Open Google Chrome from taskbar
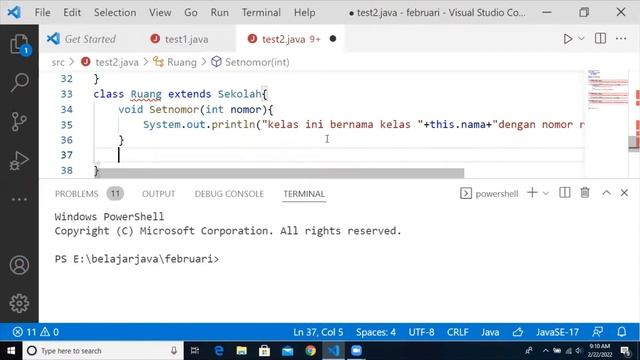 coord(310,351)
